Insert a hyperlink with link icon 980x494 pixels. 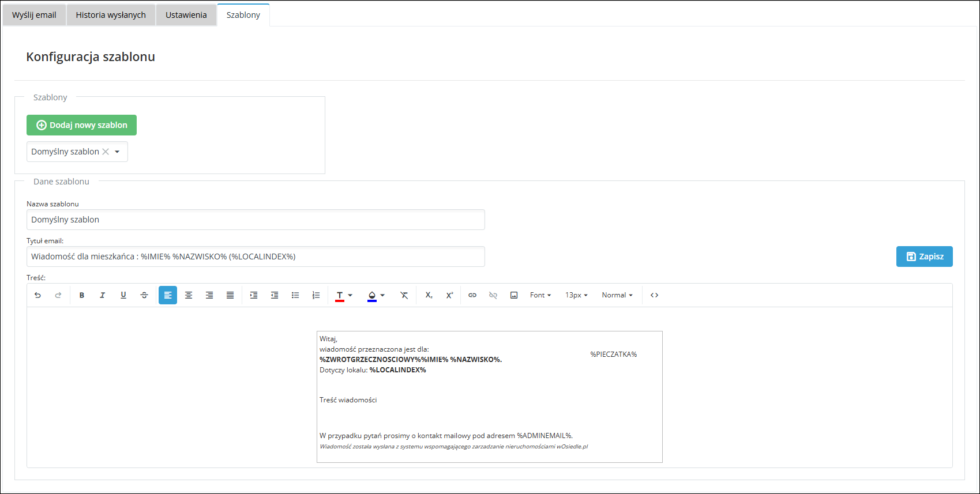coord(472,295)
